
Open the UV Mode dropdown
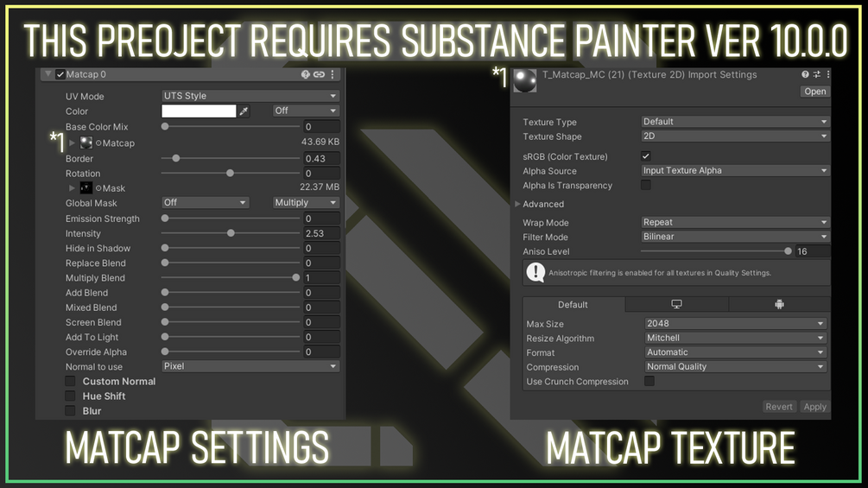coord(250,96)
